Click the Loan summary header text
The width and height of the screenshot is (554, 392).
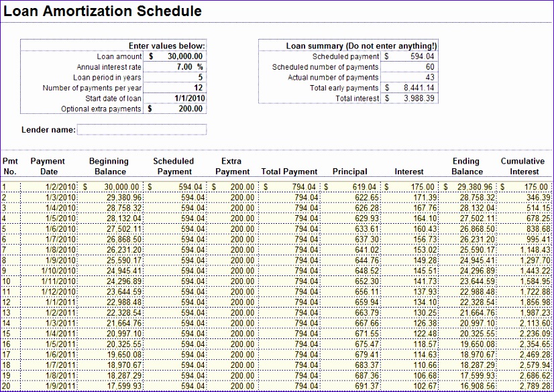click(x=361, y=46)
